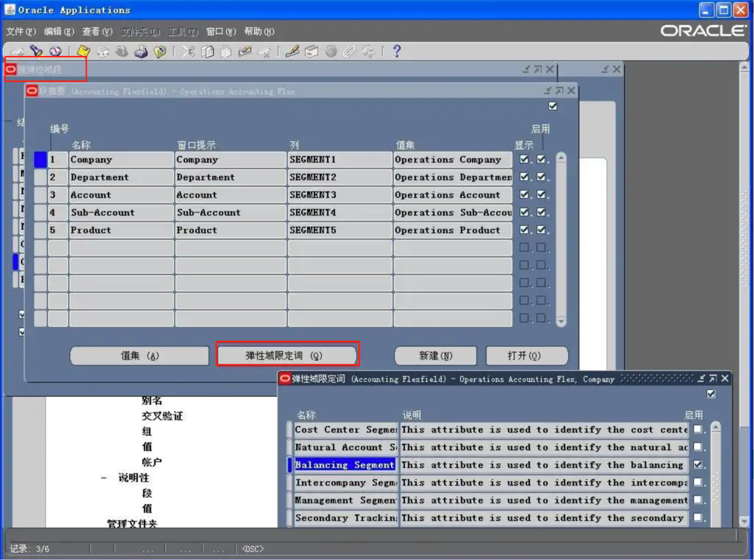Click the Show Navigator compass icon
This screenshot has height=560, width=754.
[55, 52]
